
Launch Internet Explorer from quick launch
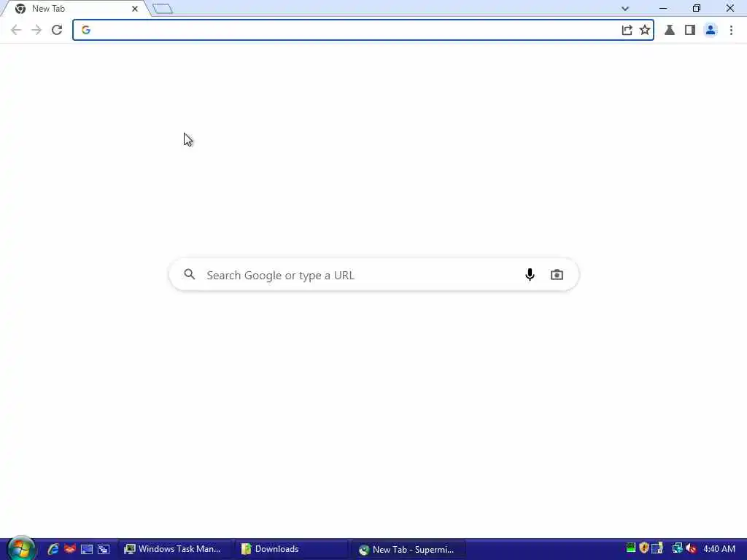pyautogui.click(x=53, y=549)
